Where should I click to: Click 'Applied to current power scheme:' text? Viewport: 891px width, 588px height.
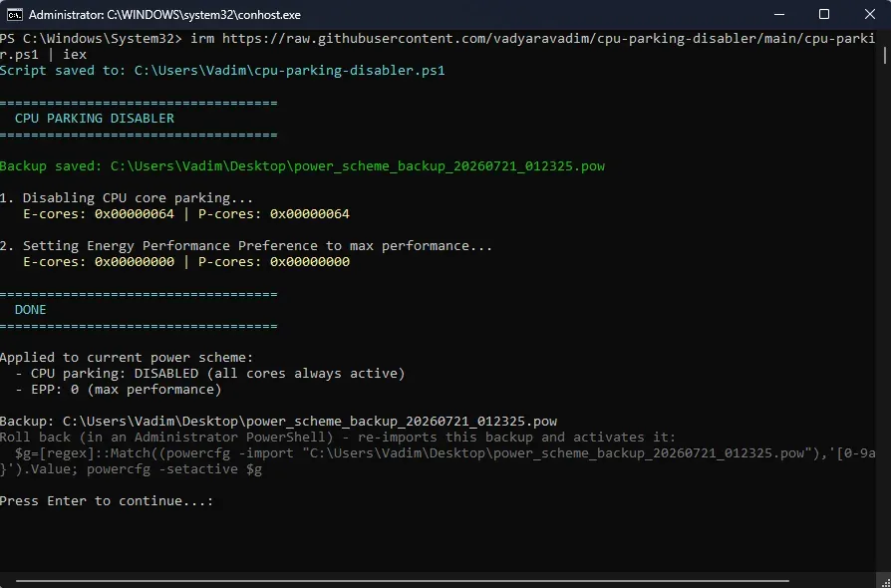coord(127,358)
